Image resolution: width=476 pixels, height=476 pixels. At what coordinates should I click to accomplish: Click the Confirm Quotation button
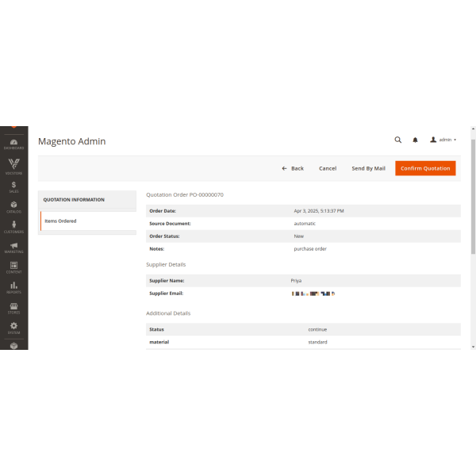[425, 168]
